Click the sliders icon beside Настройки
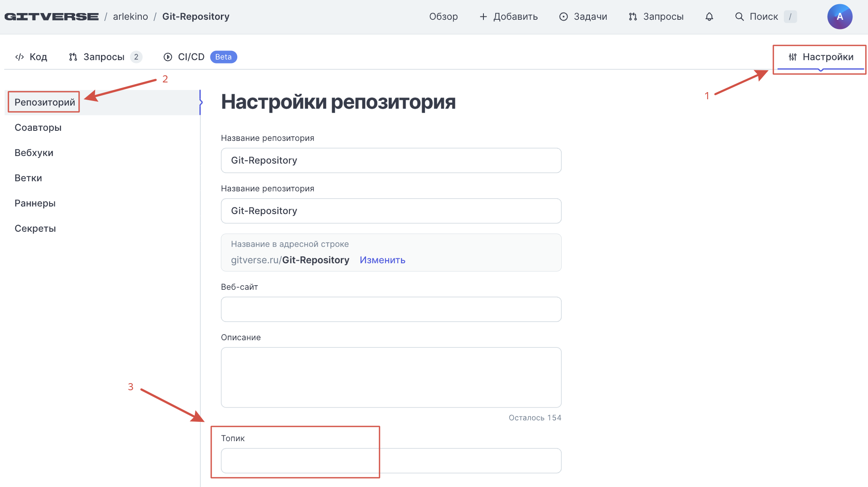 pyautogui.click(x=793, y=57)
